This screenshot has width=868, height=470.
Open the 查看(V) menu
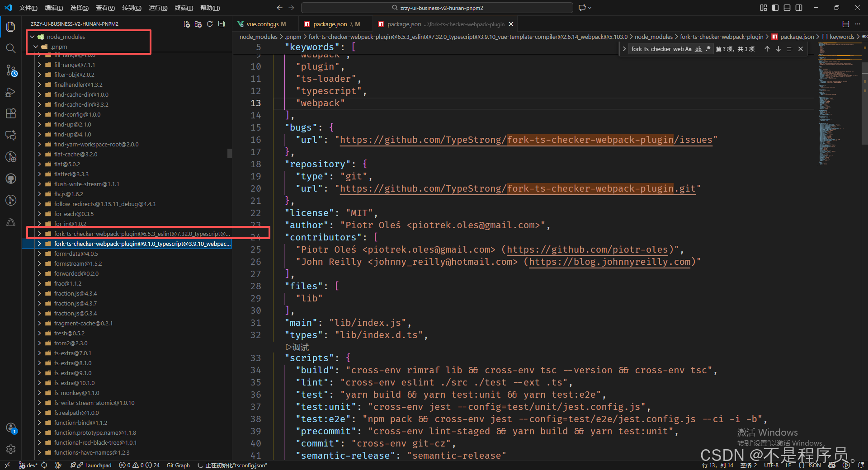(105, 8)
